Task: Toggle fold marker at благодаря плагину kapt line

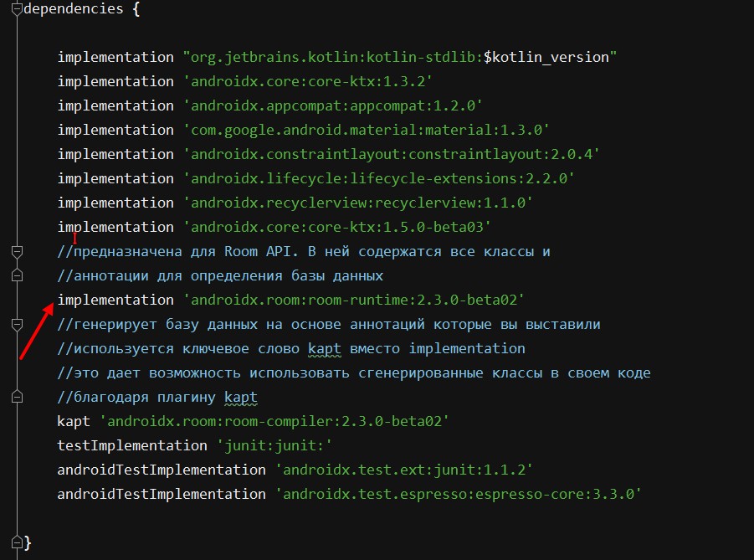Action: point(17,397)
